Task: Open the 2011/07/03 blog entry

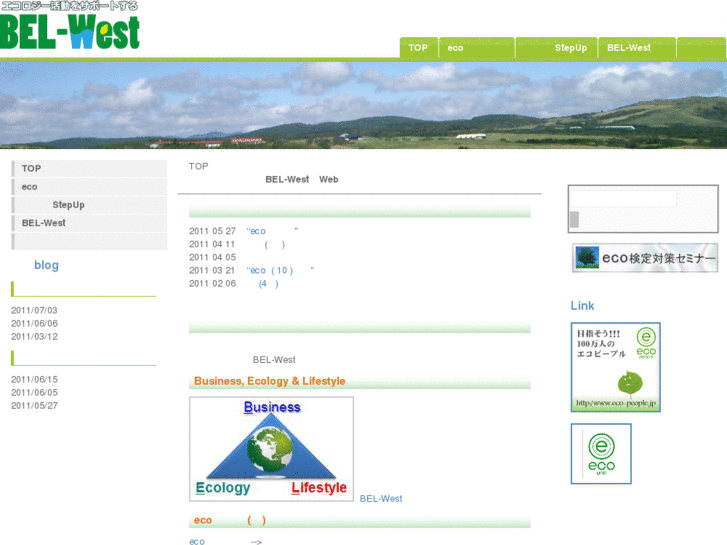Action: coord(34,310)
